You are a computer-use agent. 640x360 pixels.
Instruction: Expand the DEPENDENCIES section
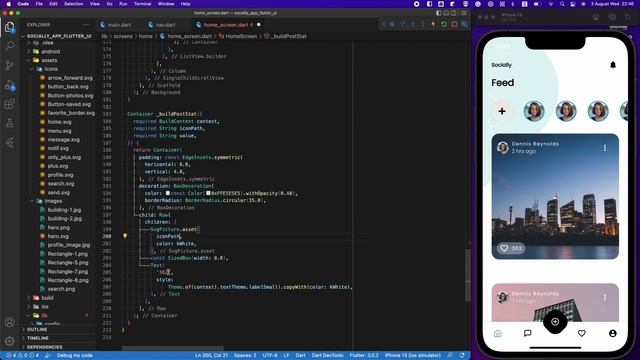pyautogui.click(x=44, y=347)
